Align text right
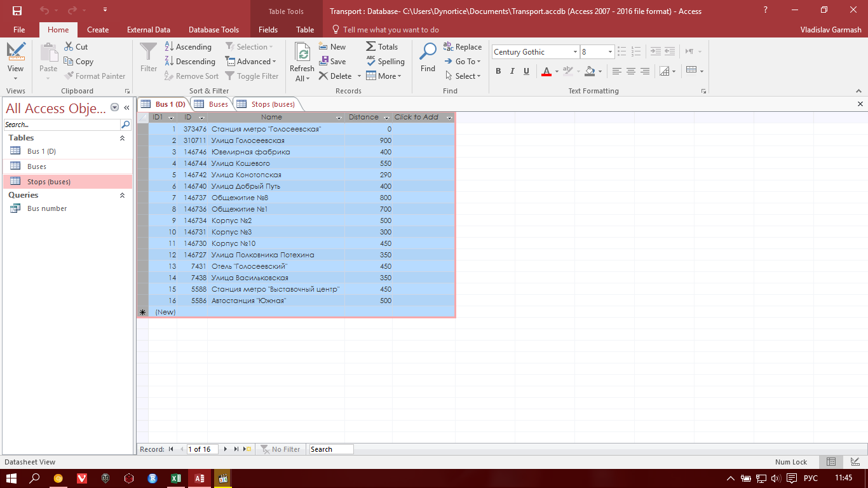 pos(644,71)
